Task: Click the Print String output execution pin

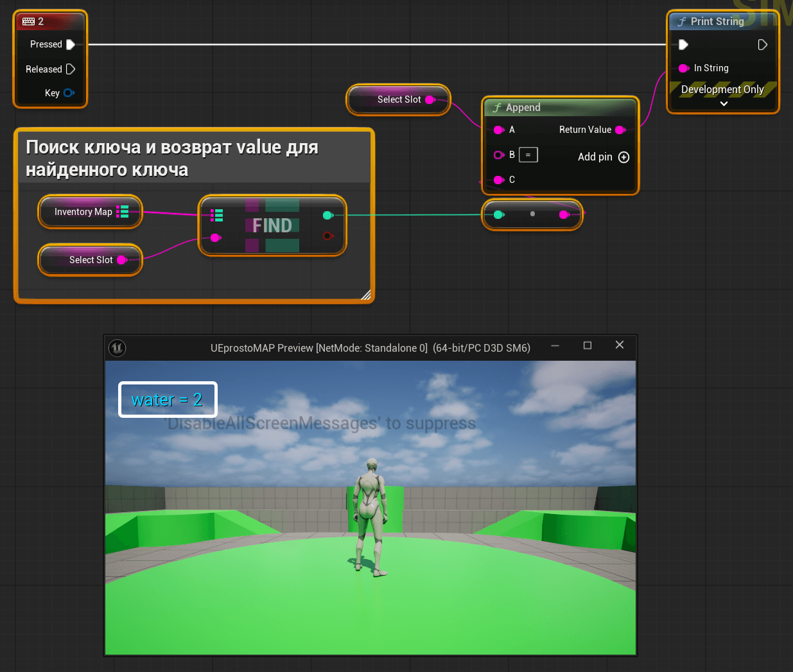Action: point(762,44)
